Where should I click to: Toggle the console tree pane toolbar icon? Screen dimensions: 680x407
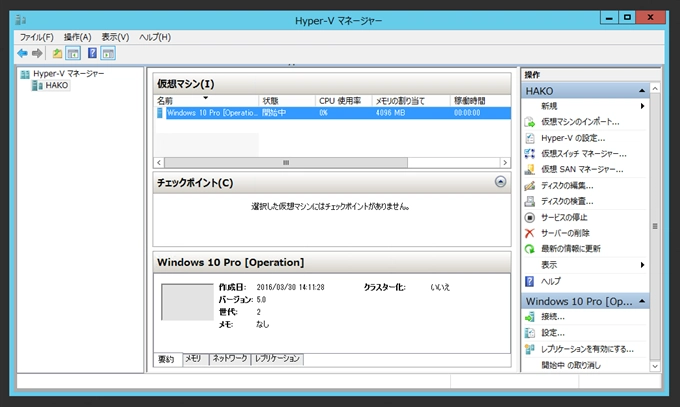click(73, 53)
